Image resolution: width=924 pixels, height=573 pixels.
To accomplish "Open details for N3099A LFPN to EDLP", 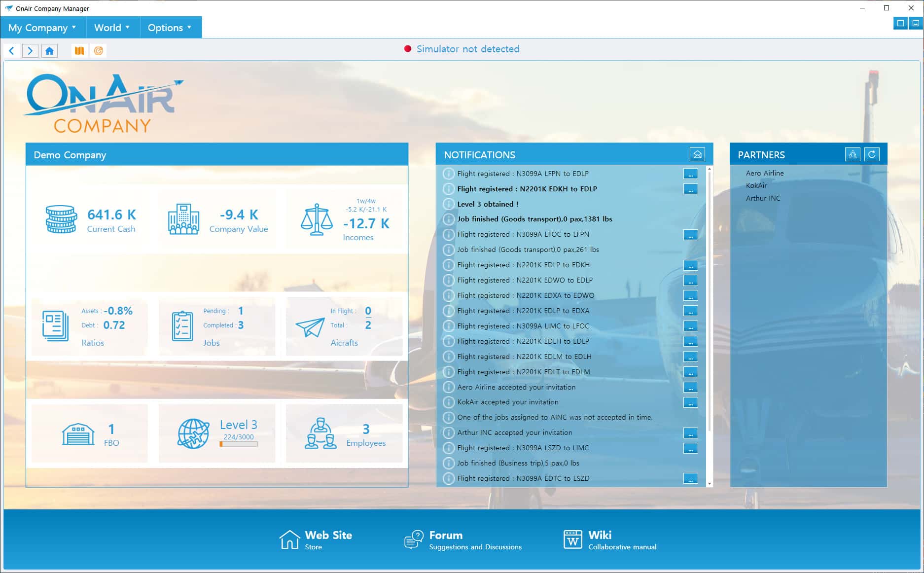I will pos(690,174).
